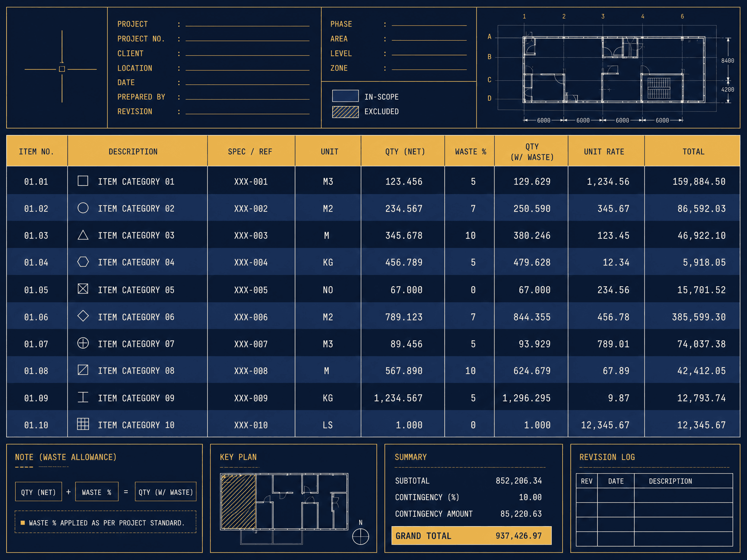This screenshot has height=560, width=747.
Task: Click the QTY (W/ WASTE) column header
Action: click(x=531, y=151)
